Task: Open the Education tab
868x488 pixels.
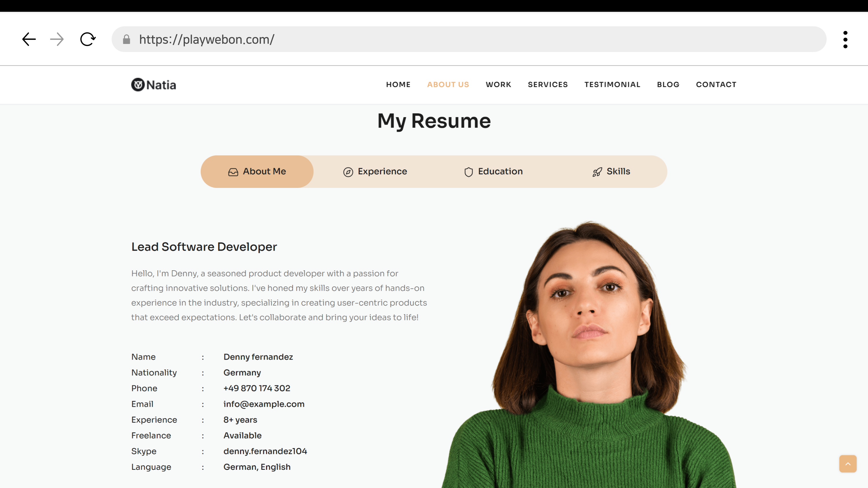Action: pyautogui.click(x=493, y=171)
